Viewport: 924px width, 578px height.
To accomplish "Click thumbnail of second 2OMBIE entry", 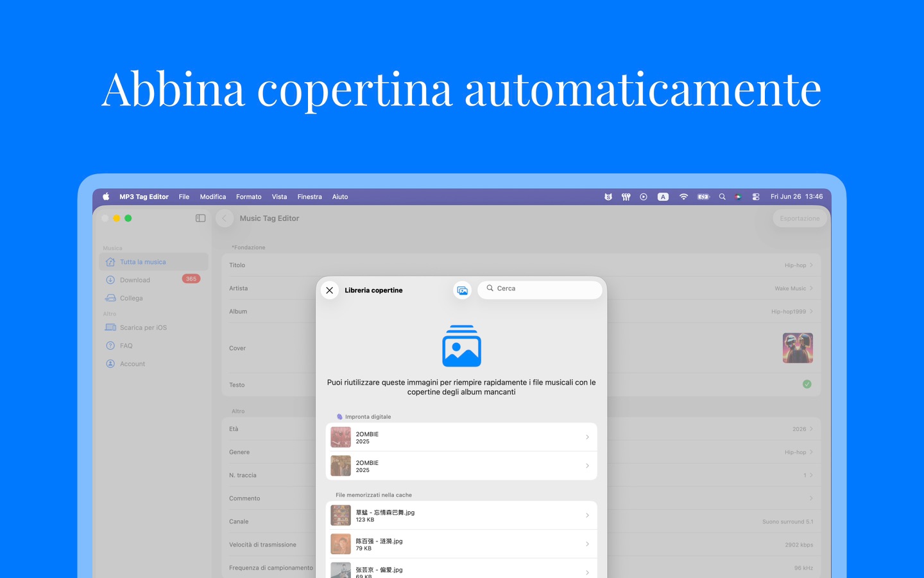I will point(341,466).
